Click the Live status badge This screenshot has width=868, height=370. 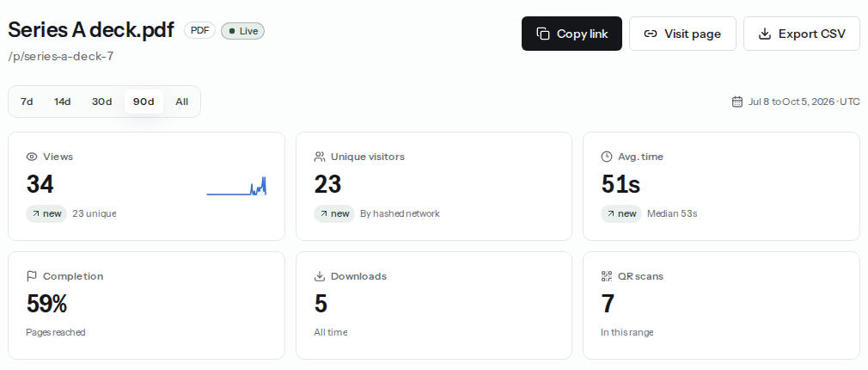243,31
